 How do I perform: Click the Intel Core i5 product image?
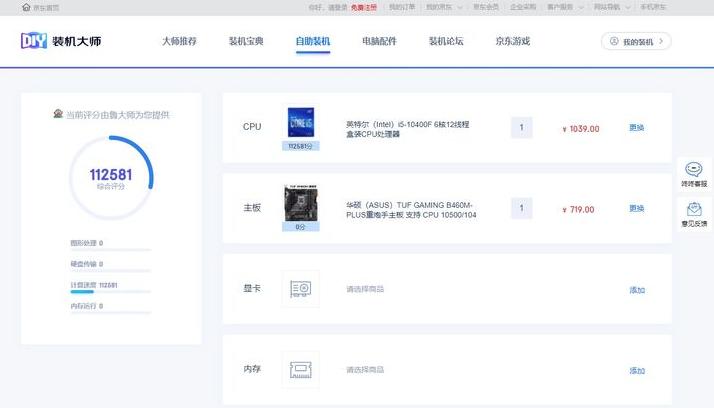click(x=301, y=122)
